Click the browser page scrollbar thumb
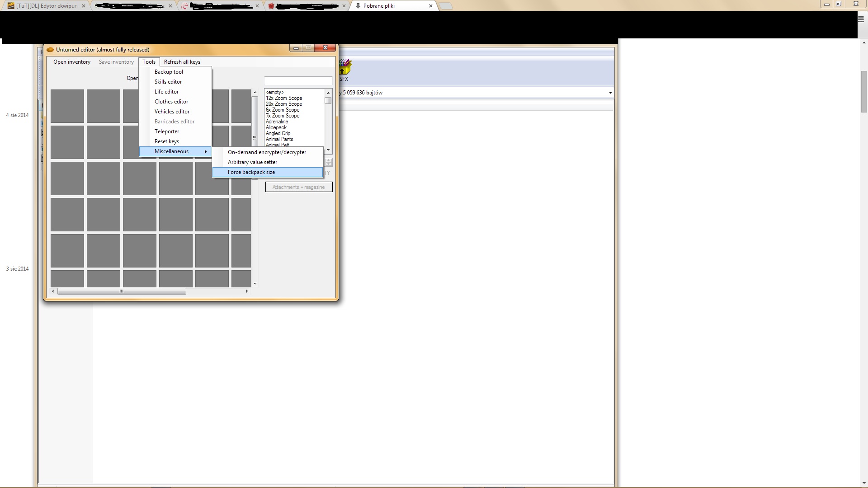 click(x=864, y=92)
